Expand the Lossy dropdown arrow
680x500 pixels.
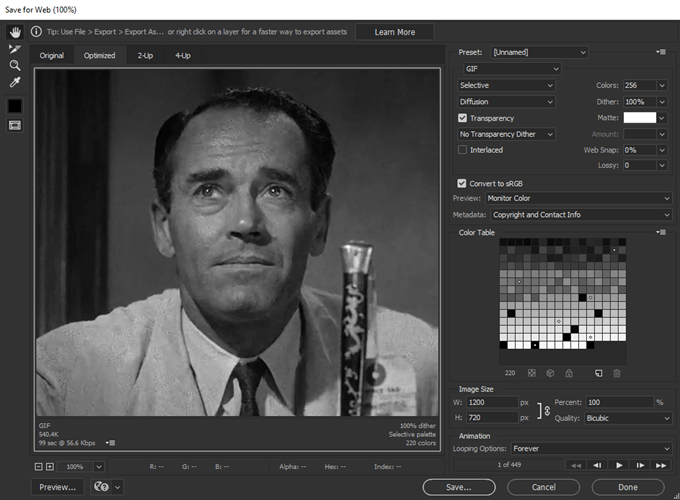pyautogui.click(x=662, y=165)
